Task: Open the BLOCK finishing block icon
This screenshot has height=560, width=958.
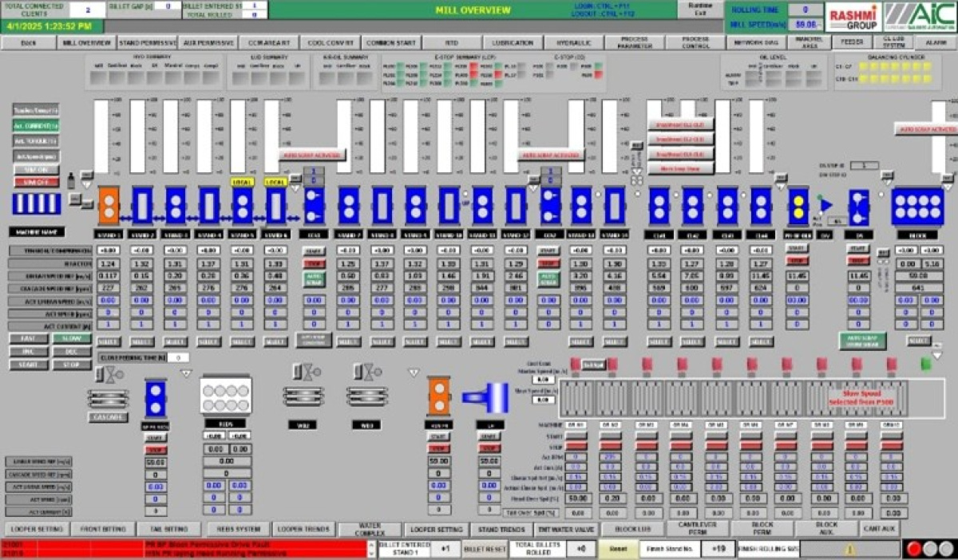Action: [x=916, y=207]
